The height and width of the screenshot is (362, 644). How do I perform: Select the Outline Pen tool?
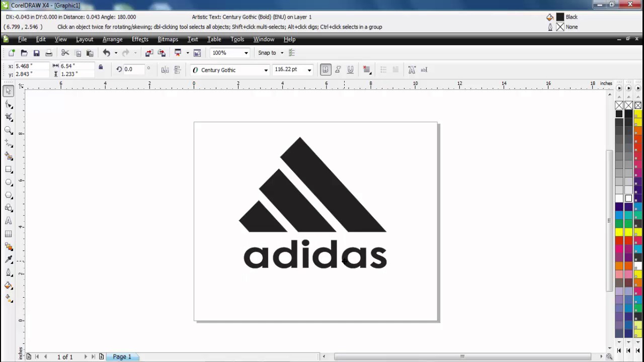[x=9, y=273]
